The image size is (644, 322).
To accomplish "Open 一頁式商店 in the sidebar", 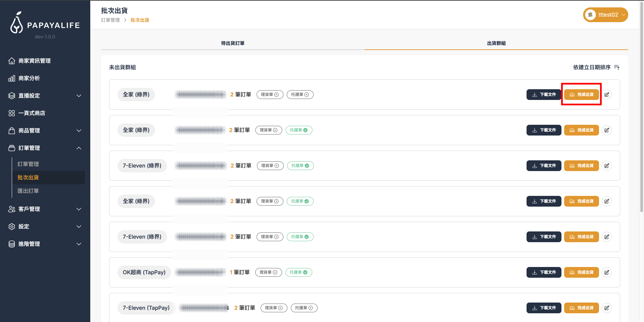I will click(x=32, y=113).
